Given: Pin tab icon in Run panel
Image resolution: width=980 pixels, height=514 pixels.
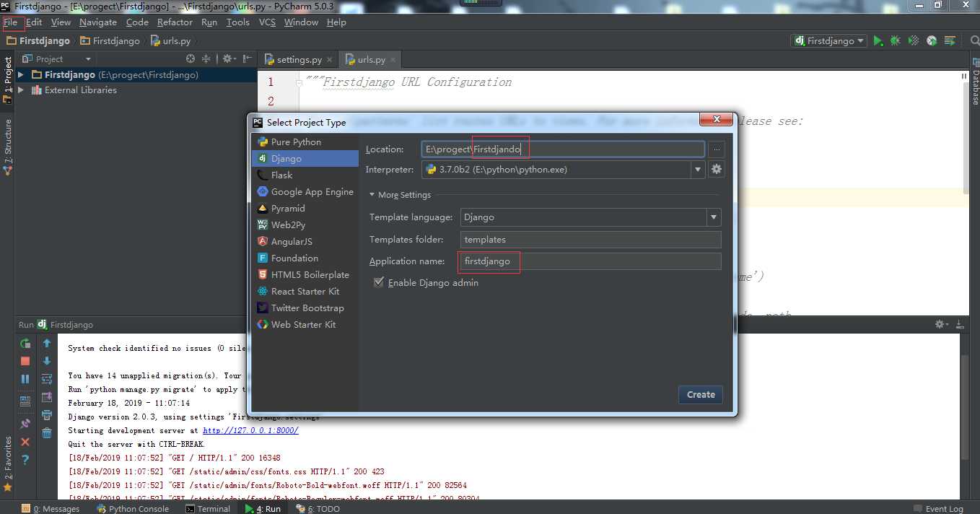Looking at the screenshot, I should [25, 424].
